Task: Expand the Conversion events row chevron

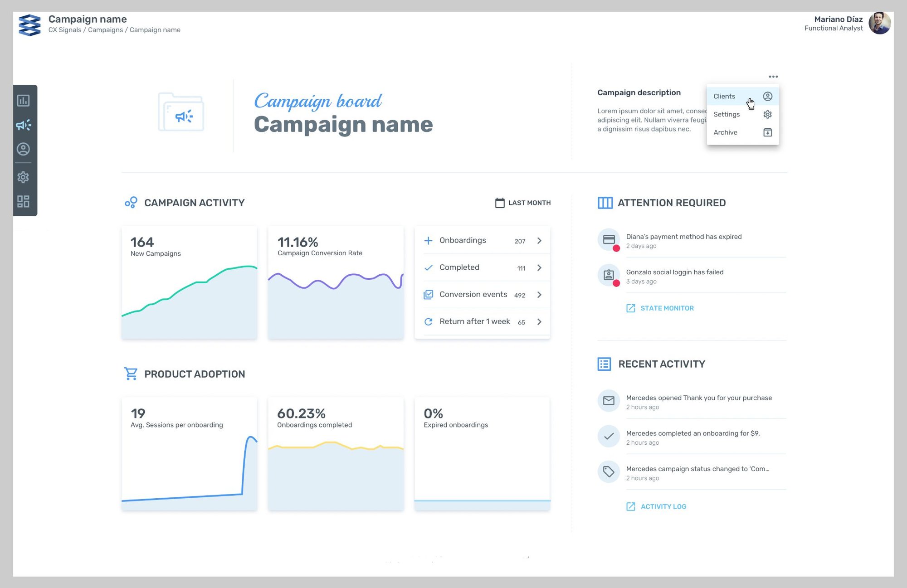Action: pyautogui.click(x=539, y=295)
